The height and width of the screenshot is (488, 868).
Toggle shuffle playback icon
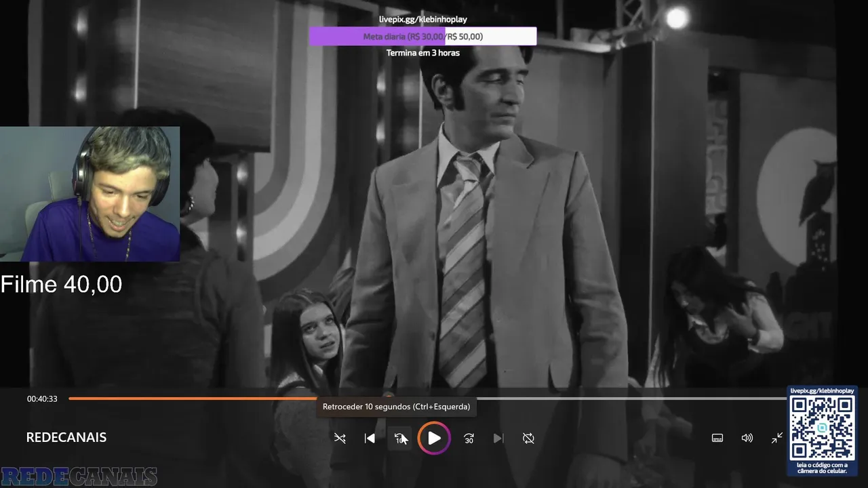click(x=340, y=439)
